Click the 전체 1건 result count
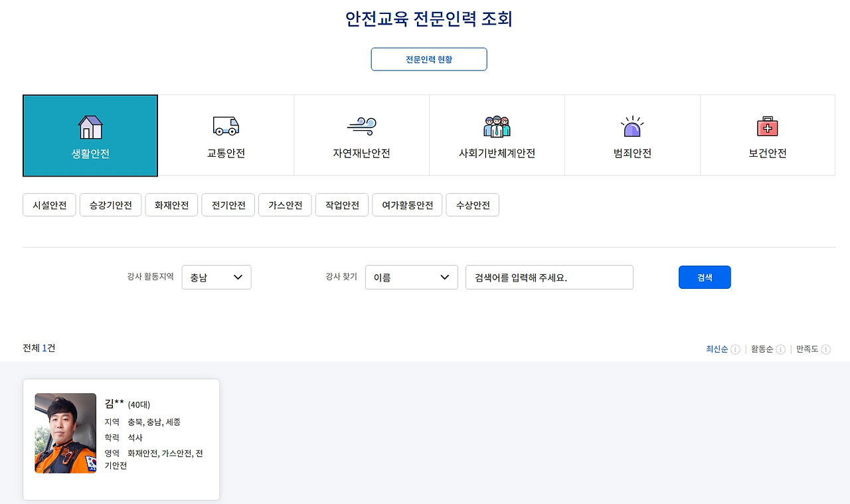 39,348
